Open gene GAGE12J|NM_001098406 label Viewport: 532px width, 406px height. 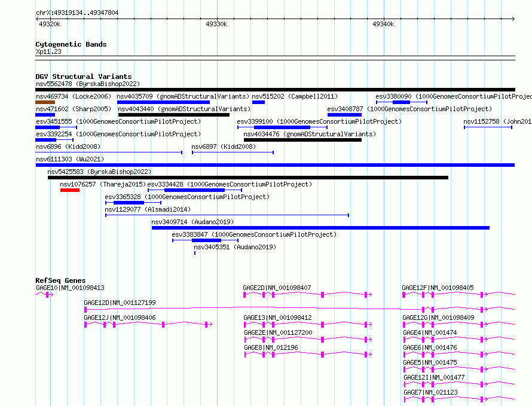point(120,318)
